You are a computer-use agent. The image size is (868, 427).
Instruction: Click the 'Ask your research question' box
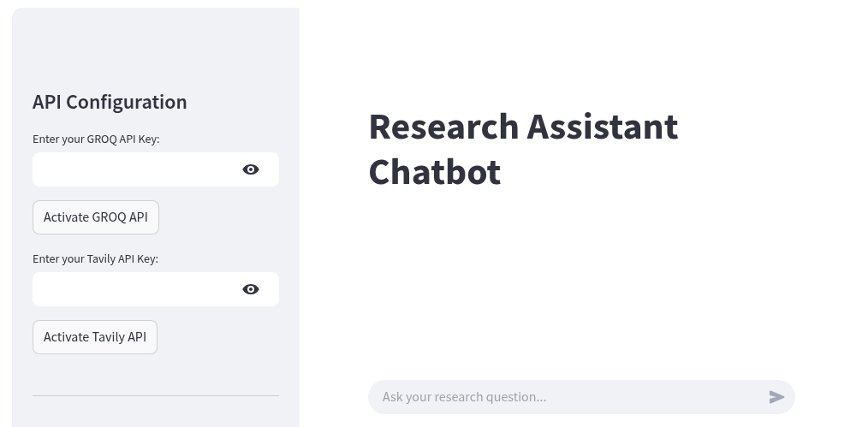point(565,397)
